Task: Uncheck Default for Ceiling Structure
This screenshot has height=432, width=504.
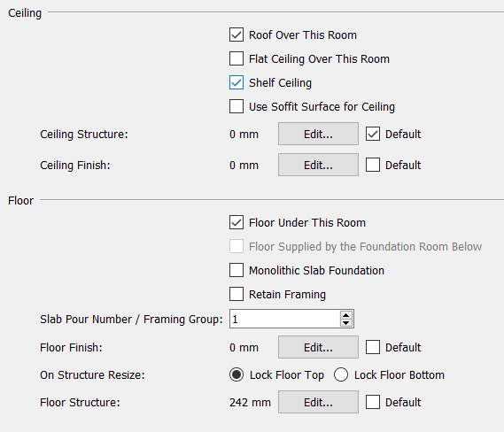Action: [373, 134]
